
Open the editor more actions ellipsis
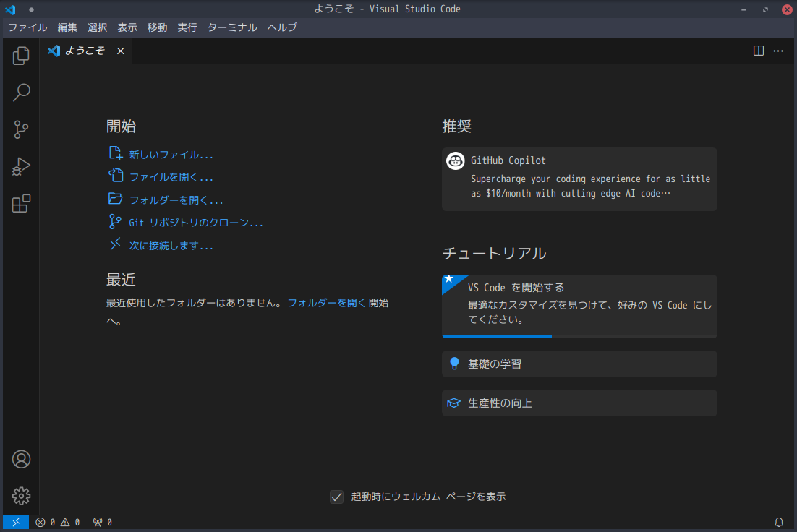[x=778, y=51]
